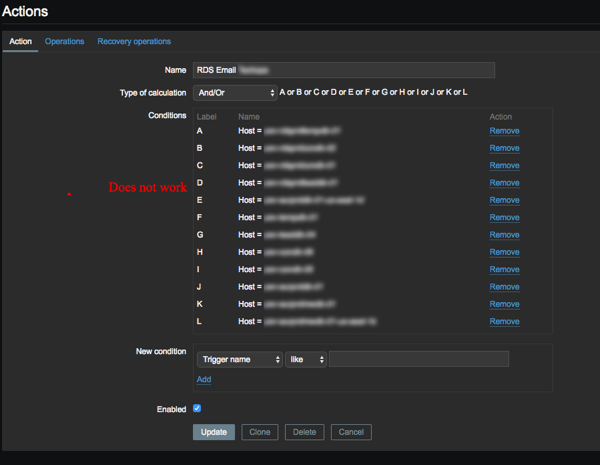Add the new condition link
Viewport: 600px width, 465px height.
[204, 379]
